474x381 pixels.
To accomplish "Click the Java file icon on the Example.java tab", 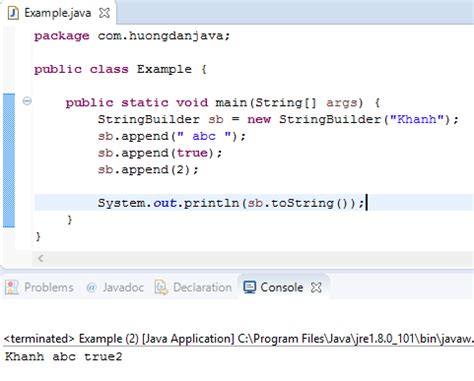I will click(x=13, y=13).
